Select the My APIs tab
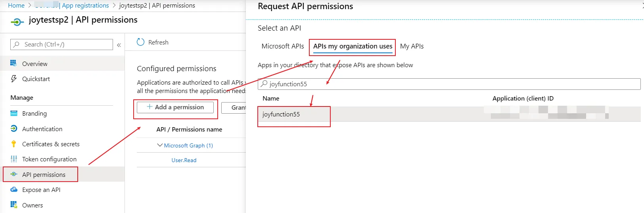This screenshot has height=213, width=644. [412, 46]
